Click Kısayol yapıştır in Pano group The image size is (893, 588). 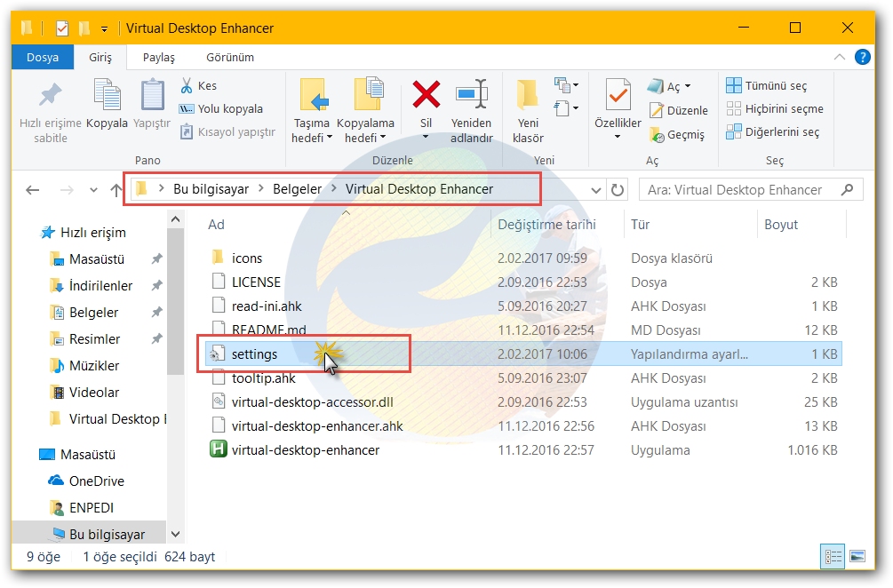(227, 132)
